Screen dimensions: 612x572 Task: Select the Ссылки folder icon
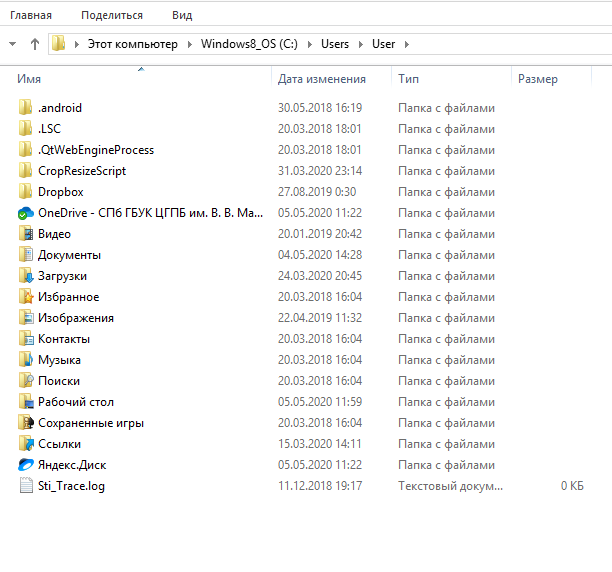26,444
